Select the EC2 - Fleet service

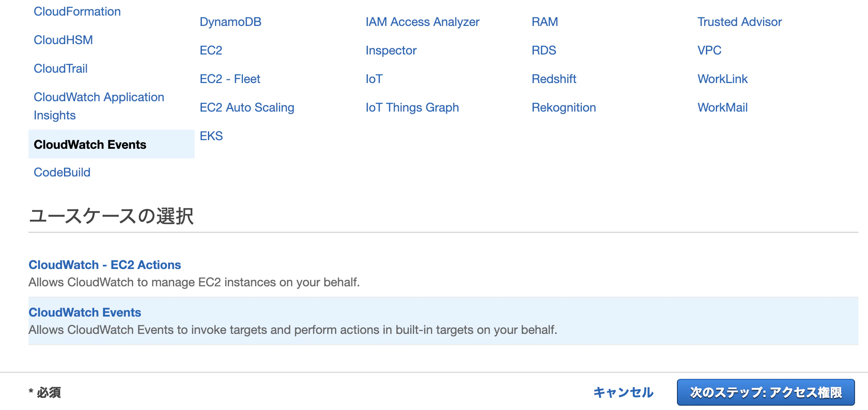point(230,79)
